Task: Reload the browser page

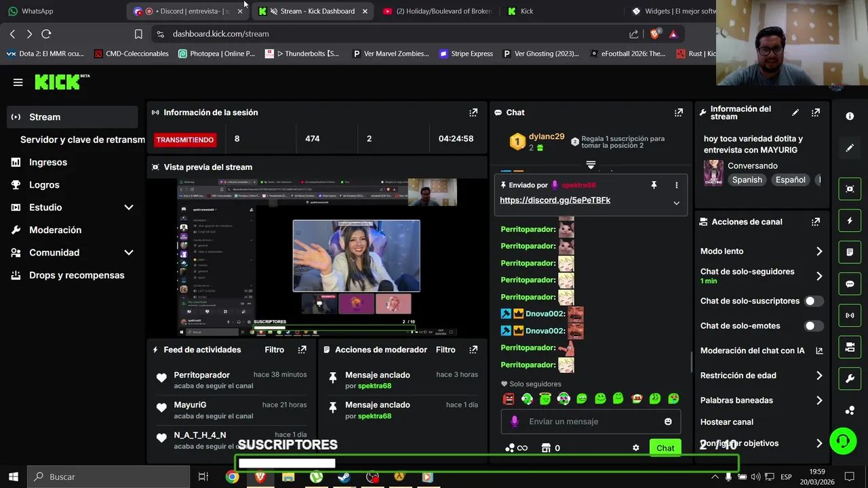Action: [46, 34]
